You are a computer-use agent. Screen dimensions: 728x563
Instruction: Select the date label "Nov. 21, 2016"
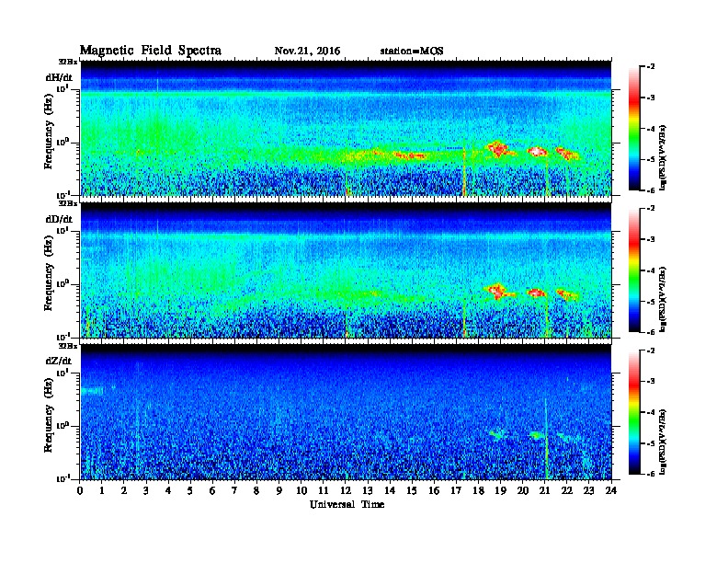point(307,51)
